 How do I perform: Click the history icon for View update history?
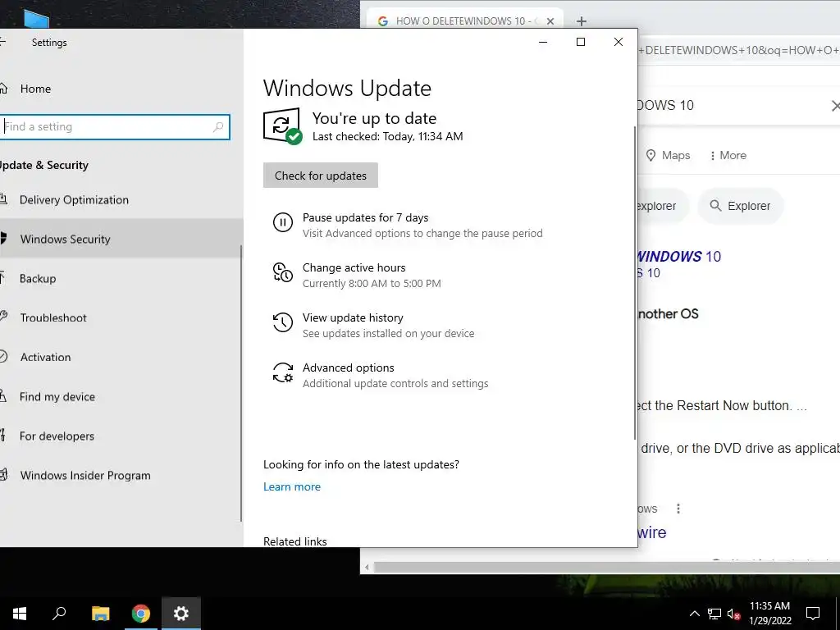click(283, 322)
